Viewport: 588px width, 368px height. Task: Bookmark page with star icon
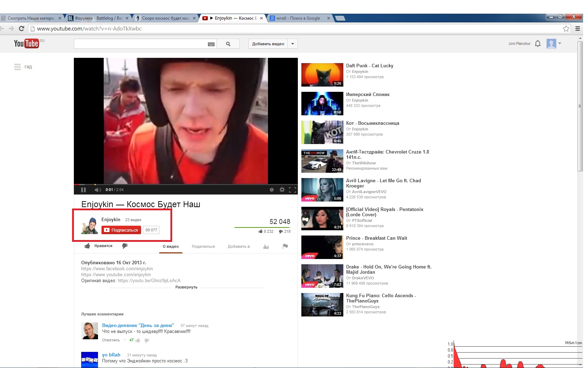pos(566,29)
